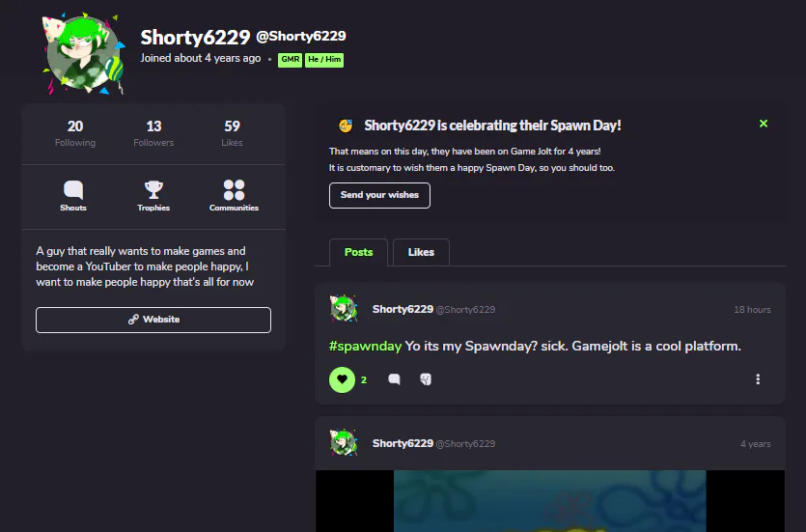Toggle the heart like on spawnday post

click(342, 379)
